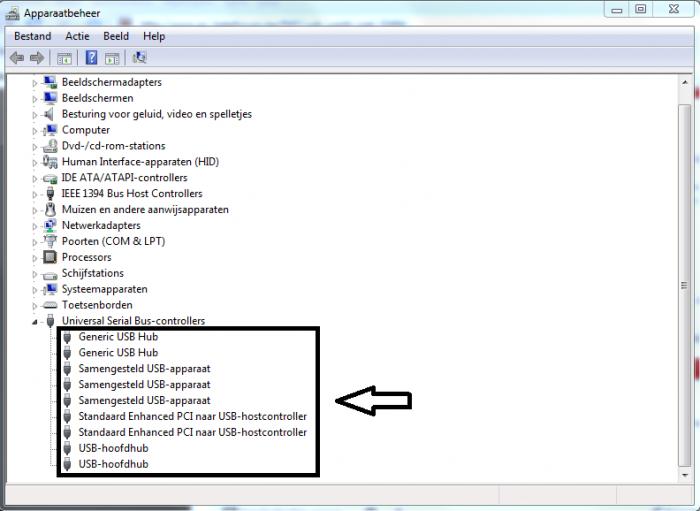The height and width of the screenshot is (511, 700).
Task: Select the Systeemapparaten label
Action: tap(104, 289)
